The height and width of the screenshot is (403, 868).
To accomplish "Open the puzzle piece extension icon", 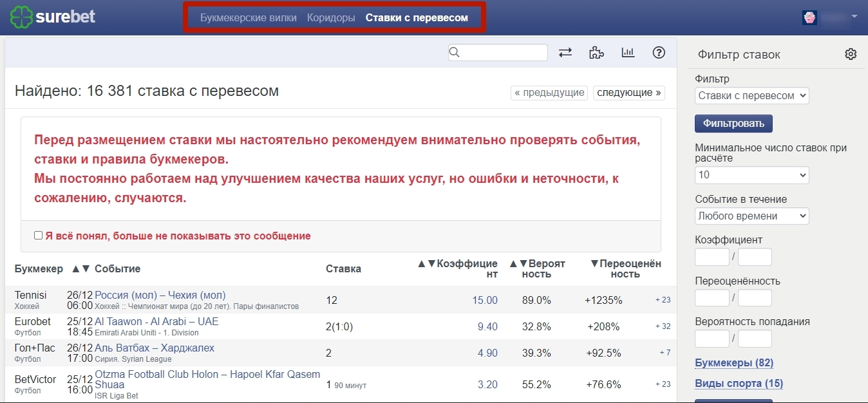I will click(x=597, y=53).
